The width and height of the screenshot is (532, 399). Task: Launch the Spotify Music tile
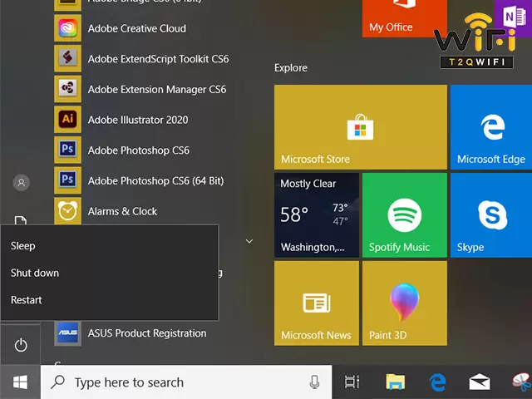click(x=405, y=215)
